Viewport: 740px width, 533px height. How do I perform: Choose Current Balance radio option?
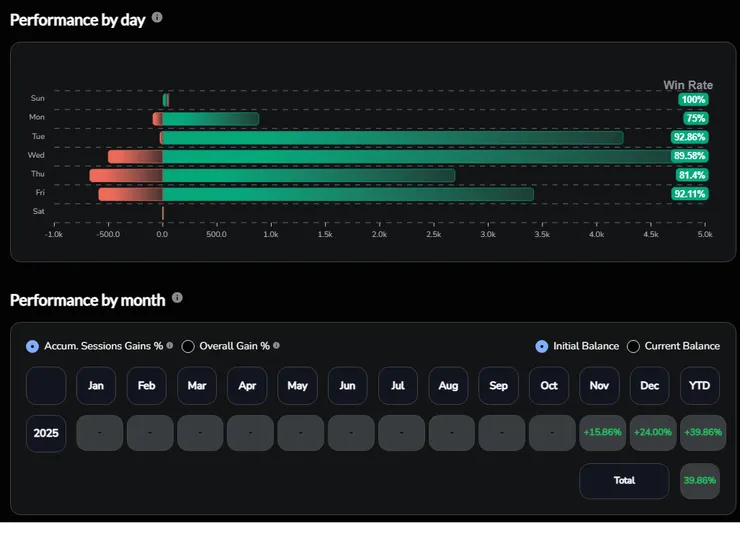coord(633,346)
